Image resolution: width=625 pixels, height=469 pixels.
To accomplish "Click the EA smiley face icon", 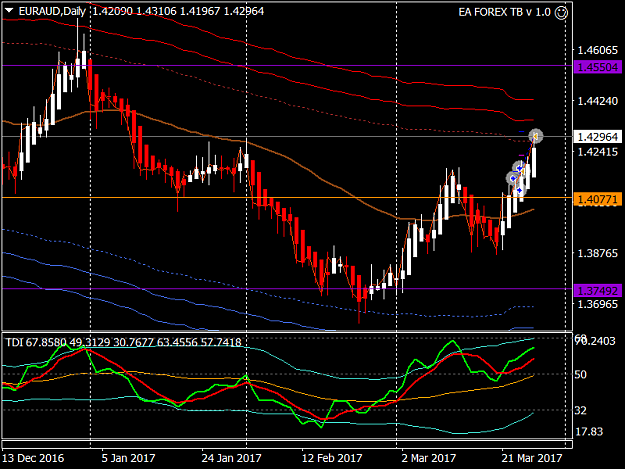I will click(561, 13).
